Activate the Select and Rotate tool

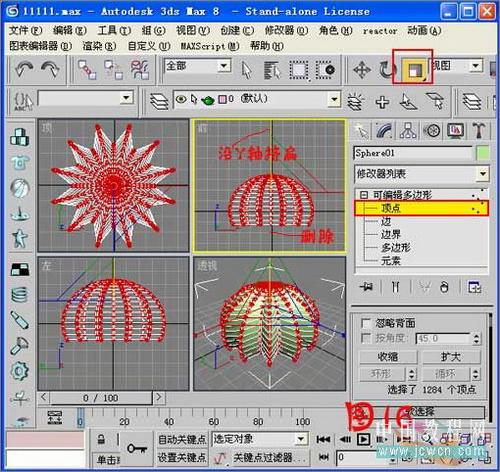(387, 70)
